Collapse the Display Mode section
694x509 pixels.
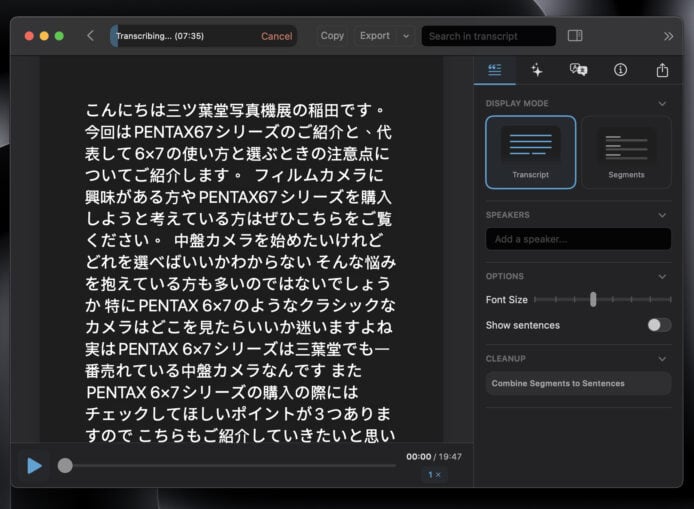tap(662, 103)
